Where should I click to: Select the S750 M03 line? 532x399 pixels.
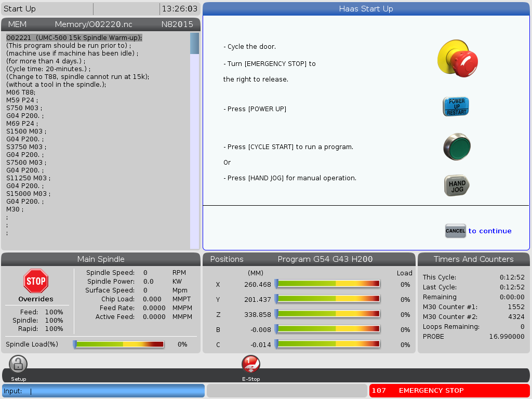click(24, 108)
